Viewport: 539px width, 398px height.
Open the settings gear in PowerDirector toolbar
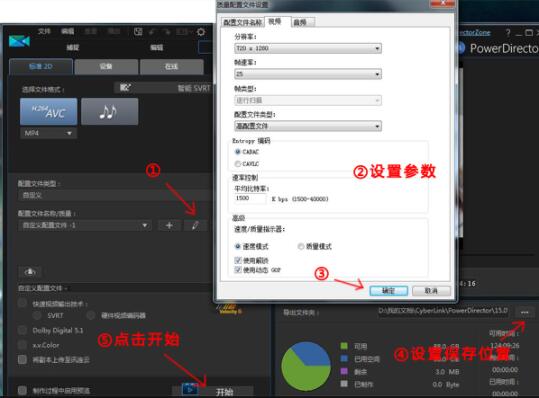pos(201,32)
